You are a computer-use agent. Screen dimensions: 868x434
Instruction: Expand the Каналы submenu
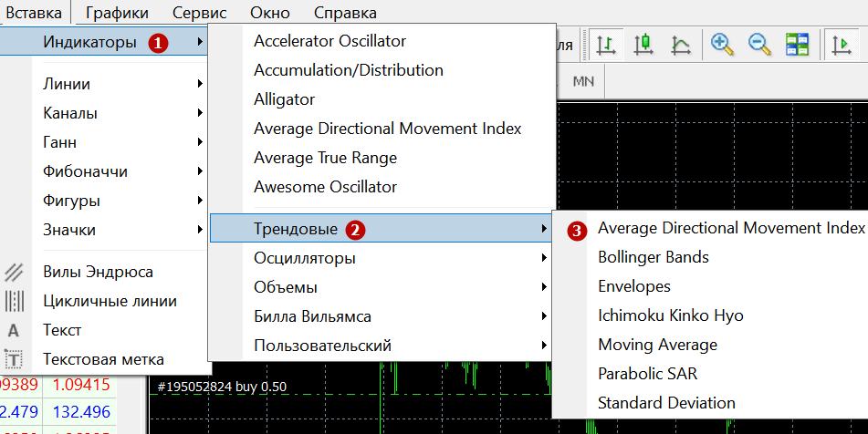pos(120,113)
